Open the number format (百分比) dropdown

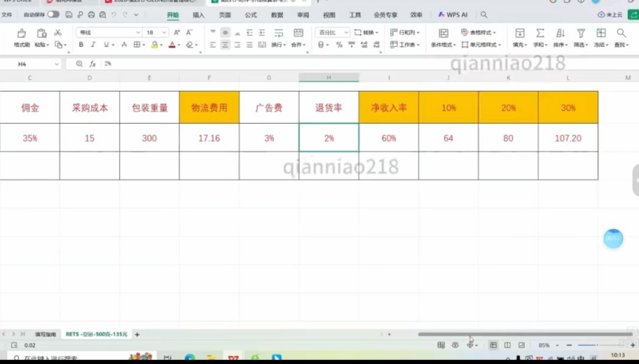pos(346,32)
